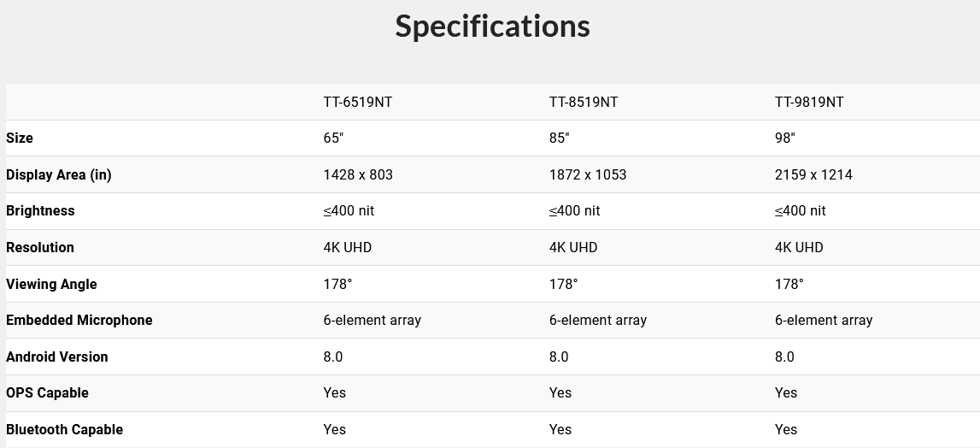The image size is (980, 448).
Task: Click the 98" size value
Action: 785,138
